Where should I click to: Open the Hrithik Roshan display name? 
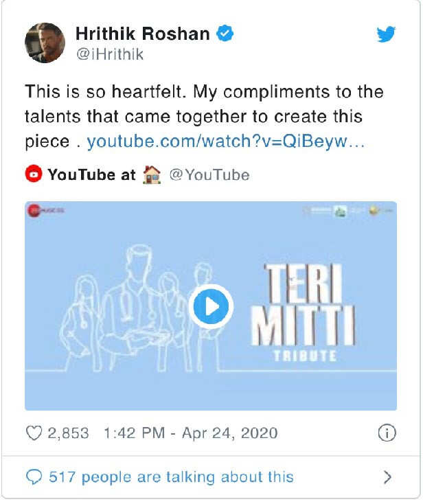point(142,33)
